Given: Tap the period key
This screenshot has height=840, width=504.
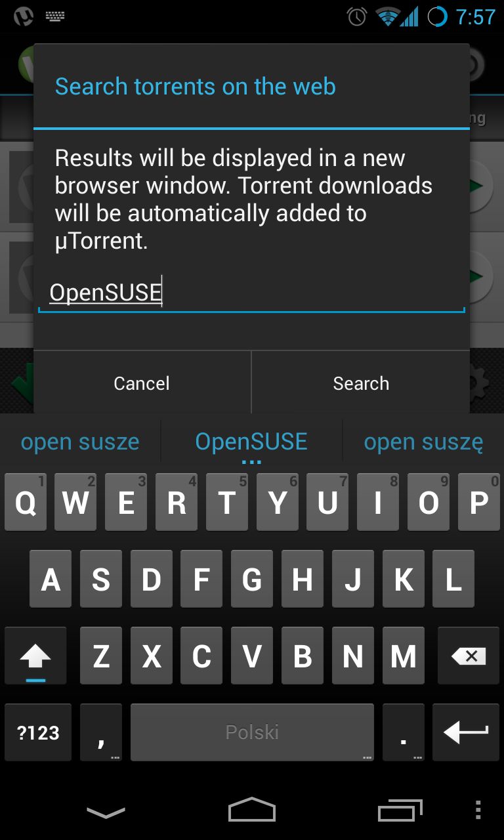Looking at the screenshot, I should (403, 732).
